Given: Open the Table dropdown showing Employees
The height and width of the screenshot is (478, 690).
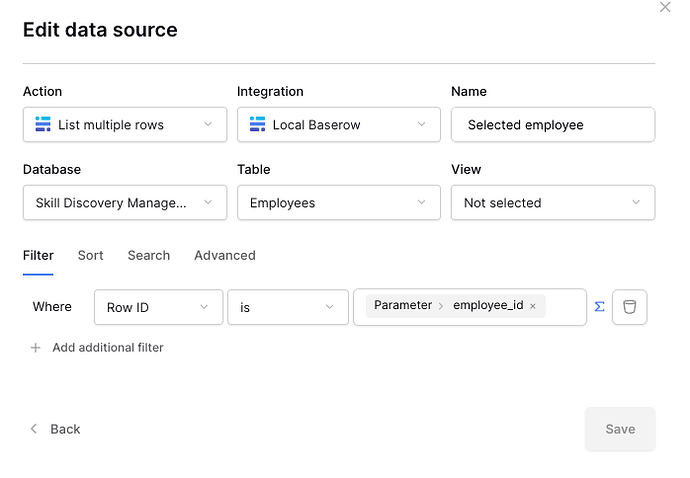Looking at the screenshot, I should (x=339, y=202).
